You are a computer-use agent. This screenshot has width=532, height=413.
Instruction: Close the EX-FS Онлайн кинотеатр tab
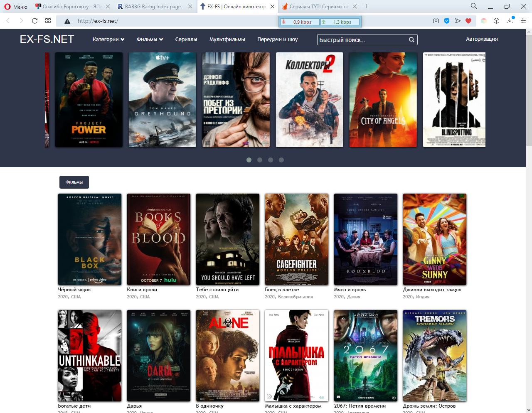[x=272, y=7]
